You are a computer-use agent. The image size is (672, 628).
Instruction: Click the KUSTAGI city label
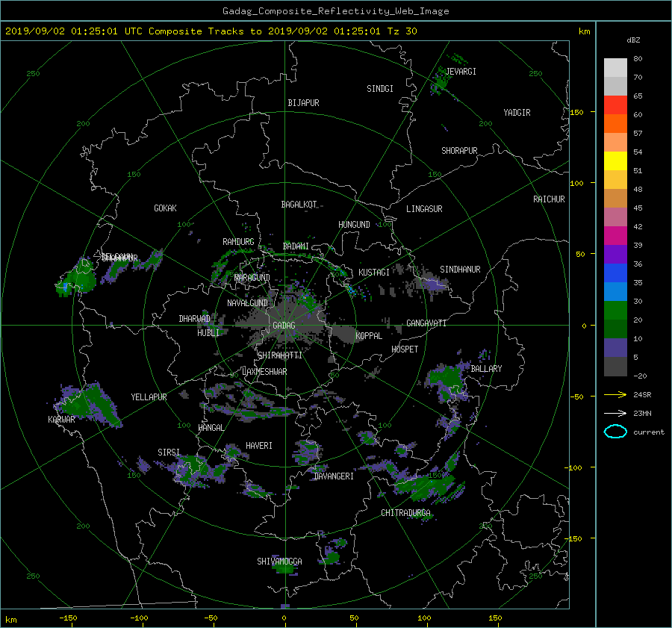[374, 273]
